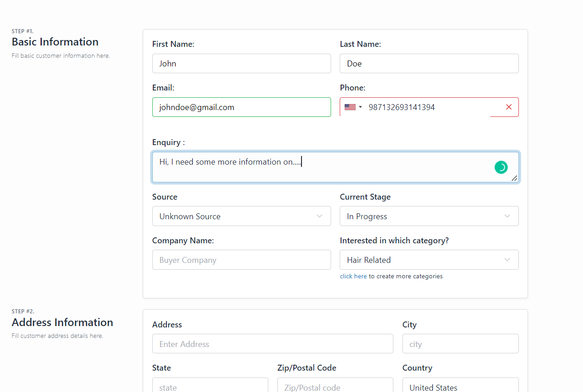The width and height of the screenshot is (583, 392).
Task: Select the Last Name field containing Doe
Action: (x=429, y=63)
